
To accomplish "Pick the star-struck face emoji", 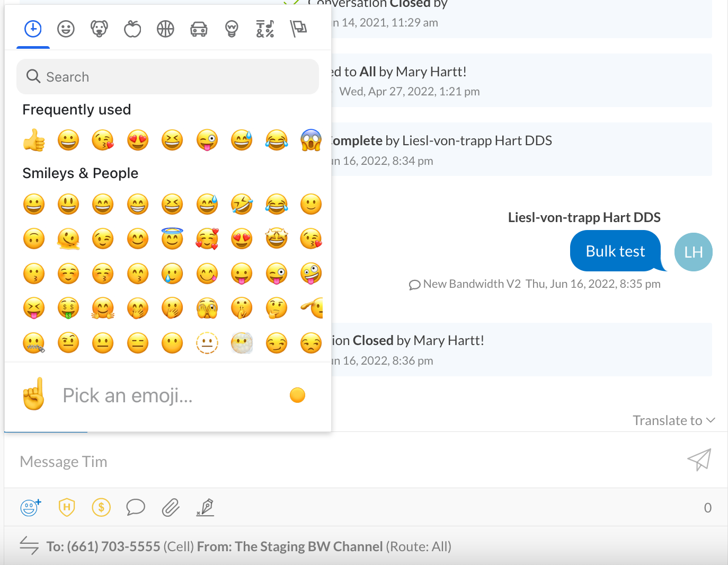I will point(277,239).
